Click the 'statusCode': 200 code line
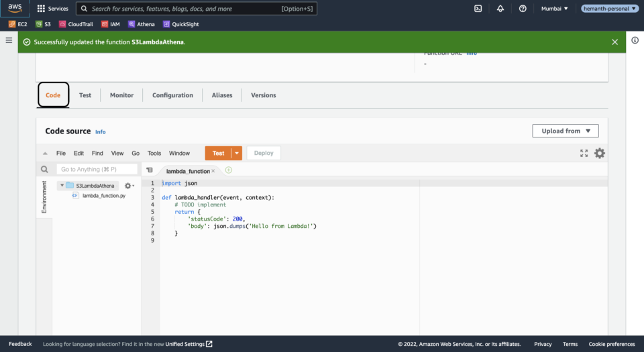Screen dimensions: 644x352 coord(216,219)
